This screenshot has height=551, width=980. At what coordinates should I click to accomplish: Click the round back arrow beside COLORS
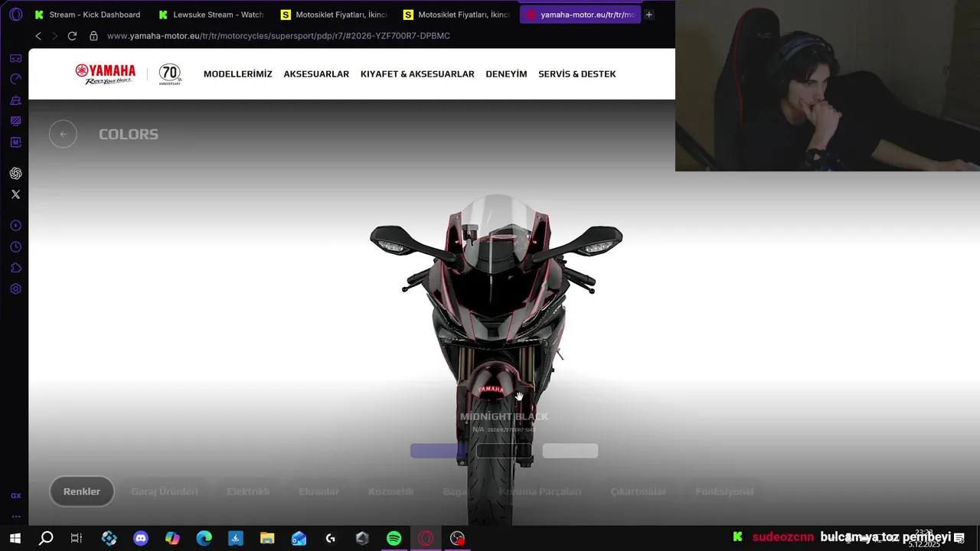[63, 134]
